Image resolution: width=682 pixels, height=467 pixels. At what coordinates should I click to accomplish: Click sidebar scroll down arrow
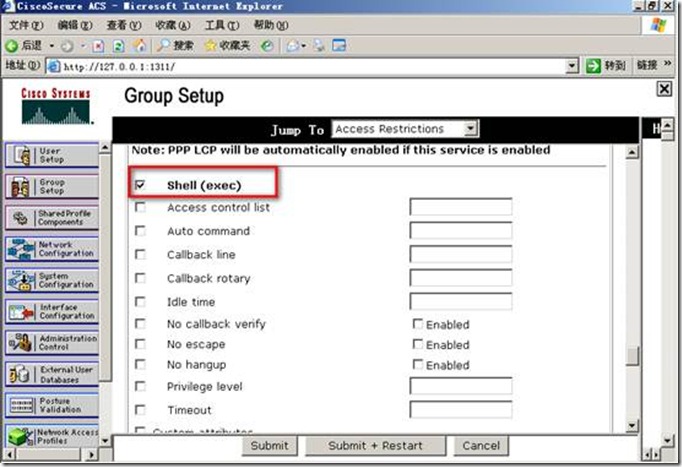point(104,440)
